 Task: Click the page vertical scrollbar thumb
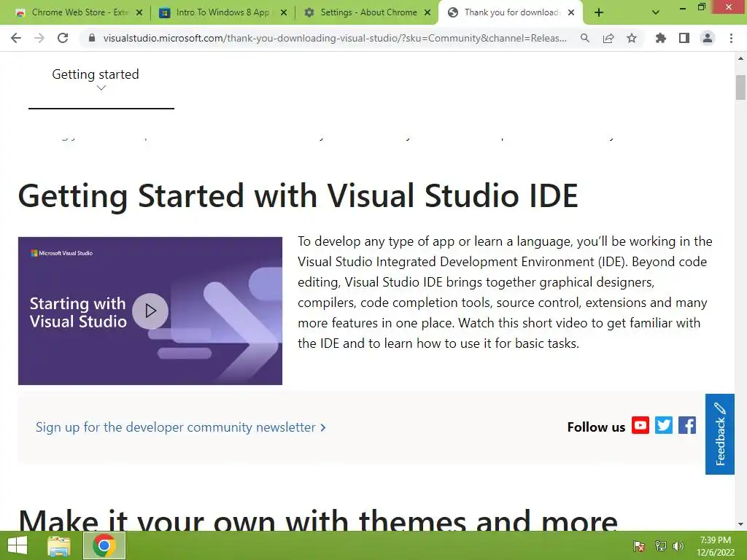click(740, 87)
